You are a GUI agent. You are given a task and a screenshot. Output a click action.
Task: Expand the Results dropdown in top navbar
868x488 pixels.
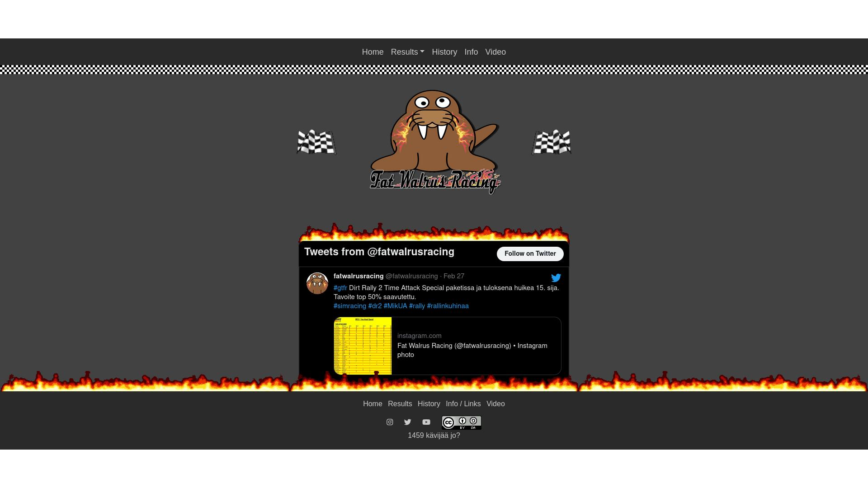407,52
